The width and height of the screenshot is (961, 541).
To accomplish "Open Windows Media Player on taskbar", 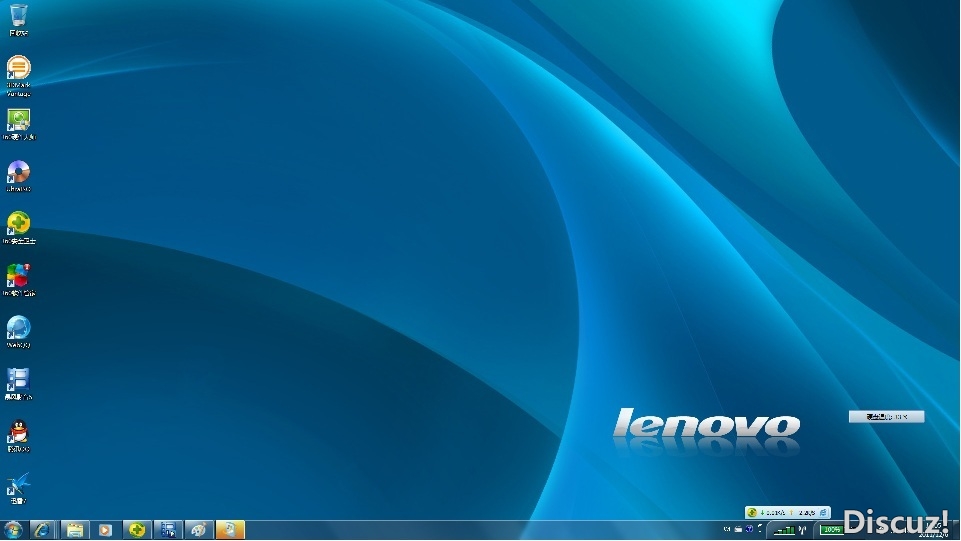I will [105, 530].
